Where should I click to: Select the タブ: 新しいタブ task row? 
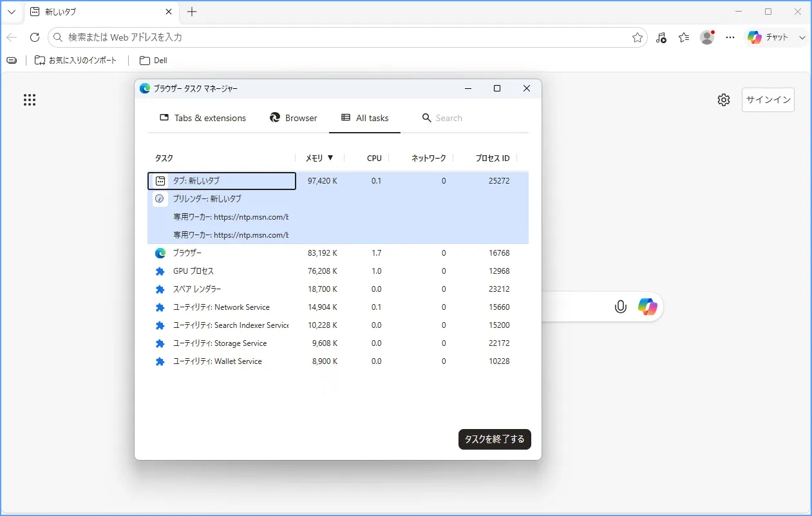[x=338, y=181]
